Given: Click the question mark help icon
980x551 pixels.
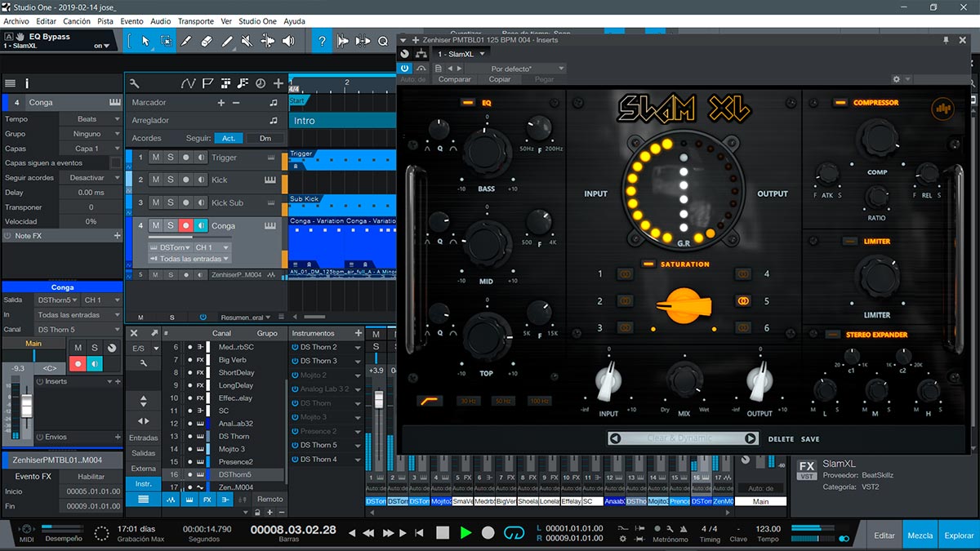Looking at the screenshot, I should 323,41.
